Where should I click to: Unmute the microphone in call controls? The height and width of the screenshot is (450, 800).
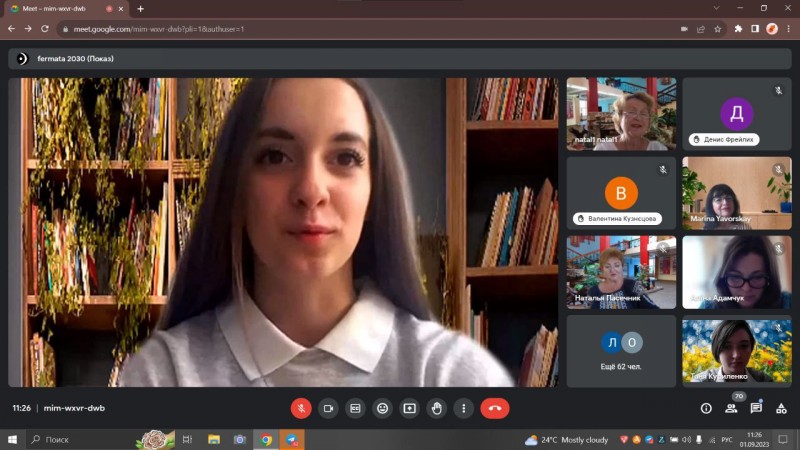(x=301, y=408)
